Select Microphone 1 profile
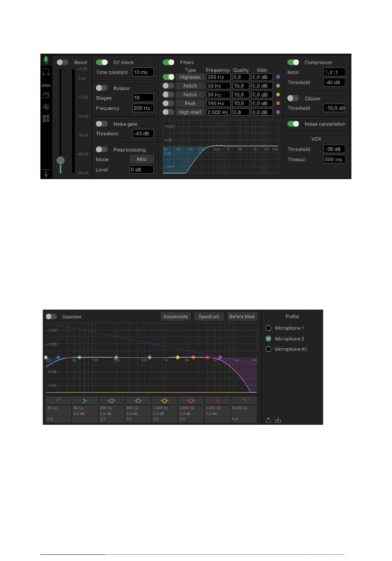 (x=268, y=328)
